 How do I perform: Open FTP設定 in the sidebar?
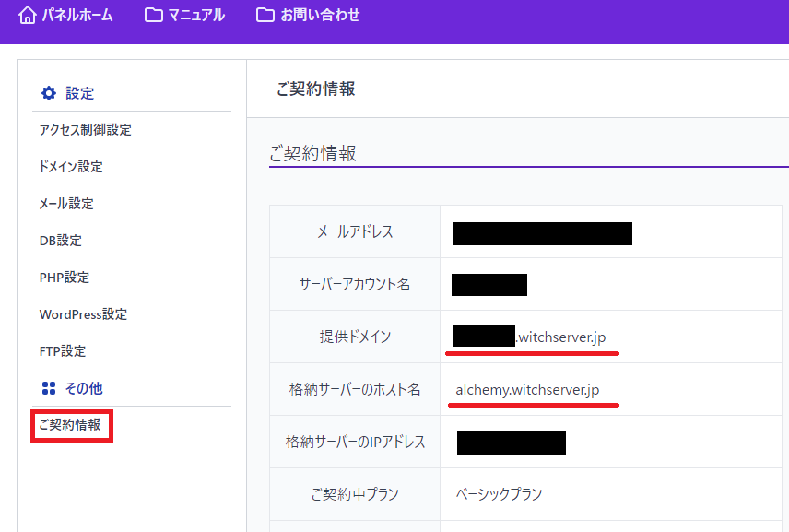click(63, 350)
